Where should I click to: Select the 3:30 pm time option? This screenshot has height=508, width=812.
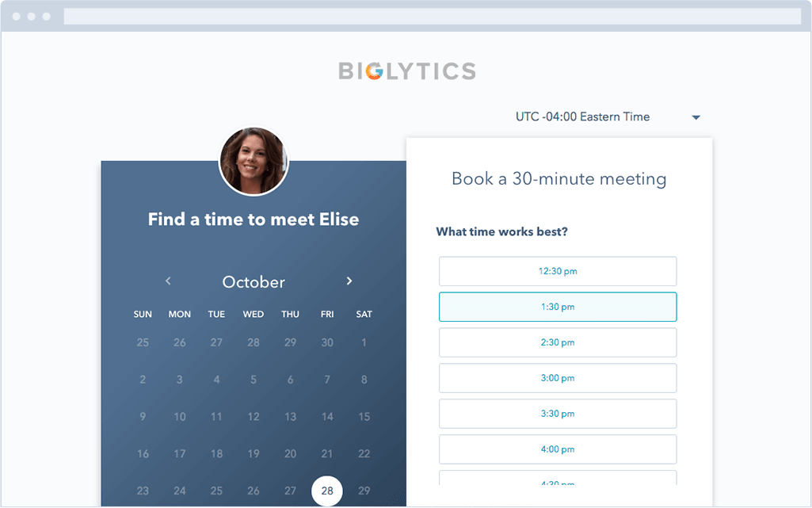point(558,414)
